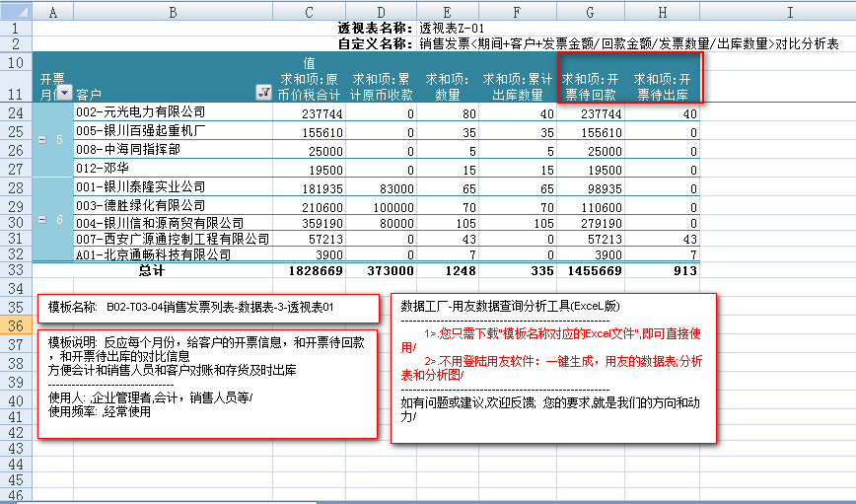This screenshot has height=504, width=856.
Task: Collapse the month 6 group
Action: click(x=41, y=223)
